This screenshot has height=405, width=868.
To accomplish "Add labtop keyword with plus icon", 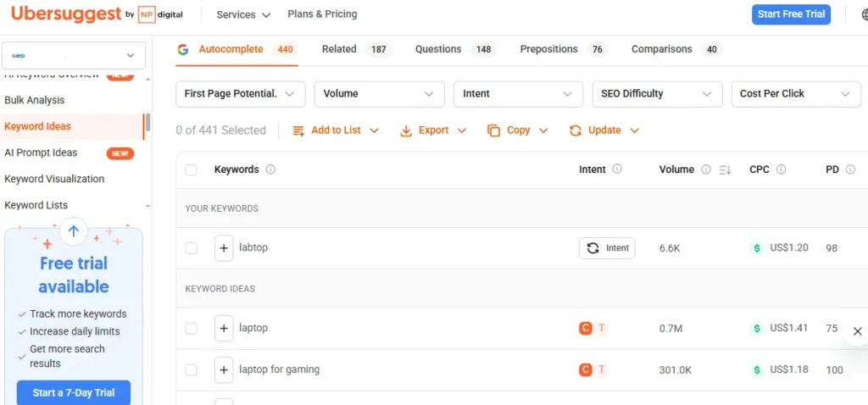I will point(224,248).
